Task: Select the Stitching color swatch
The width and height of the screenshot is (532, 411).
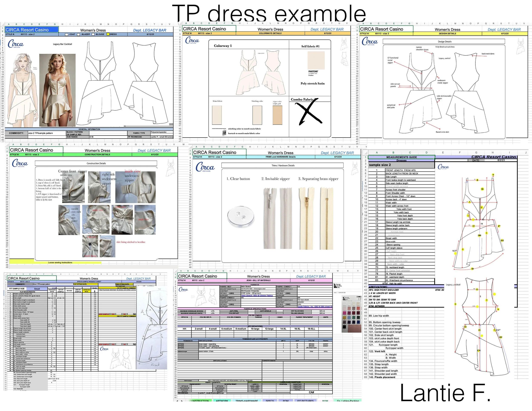Action: click(x=257, y=115)
